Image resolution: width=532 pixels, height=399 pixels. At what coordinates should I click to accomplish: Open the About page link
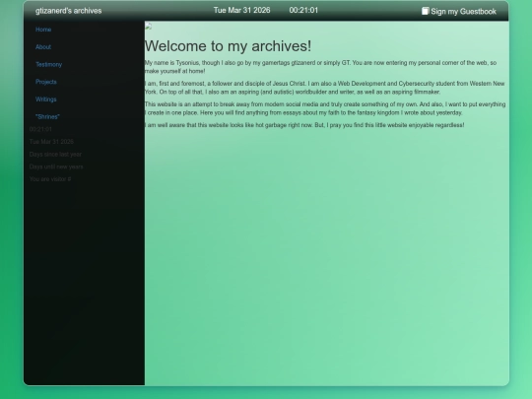tap(43, 47)
